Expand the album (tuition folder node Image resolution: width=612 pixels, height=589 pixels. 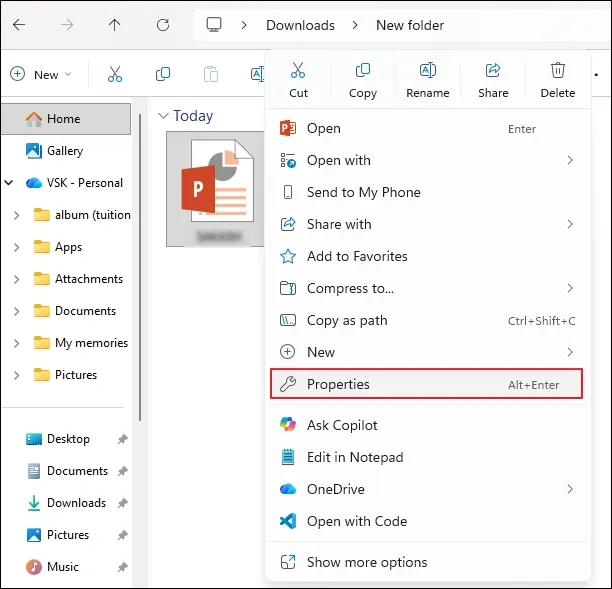16,215
